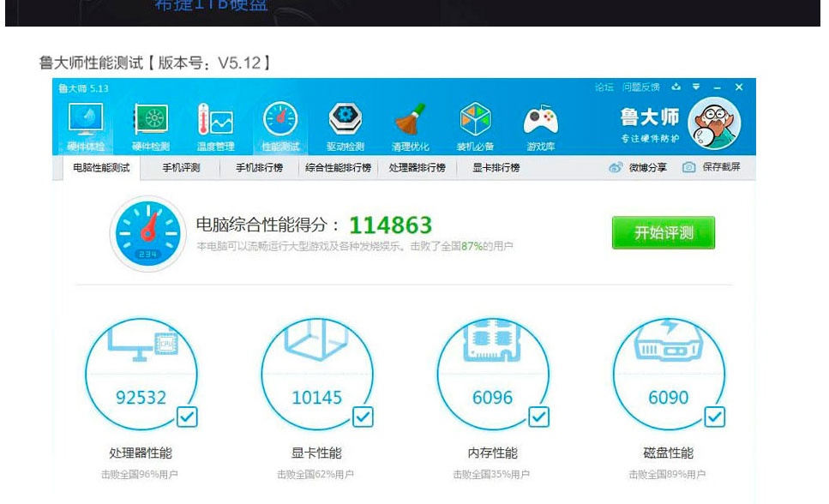Switch to the 处理器排行榜 tab

(418, 168)
